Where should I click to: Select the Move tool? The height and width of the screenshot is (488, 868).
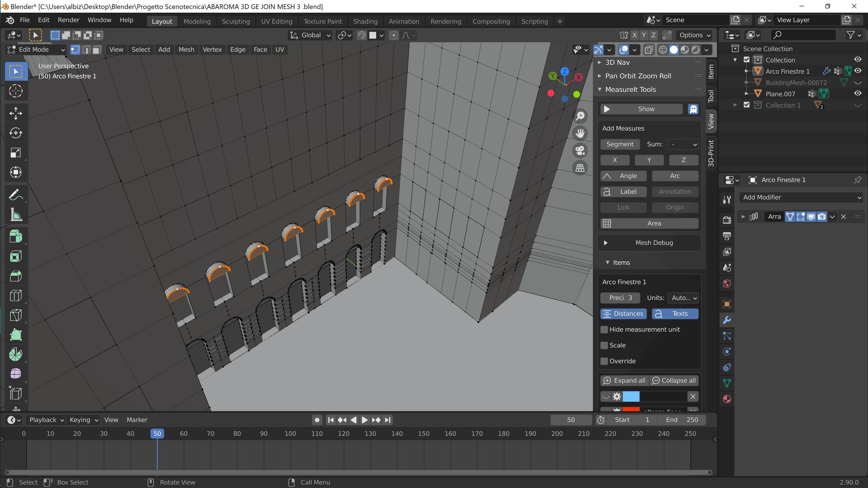point(16,113)
